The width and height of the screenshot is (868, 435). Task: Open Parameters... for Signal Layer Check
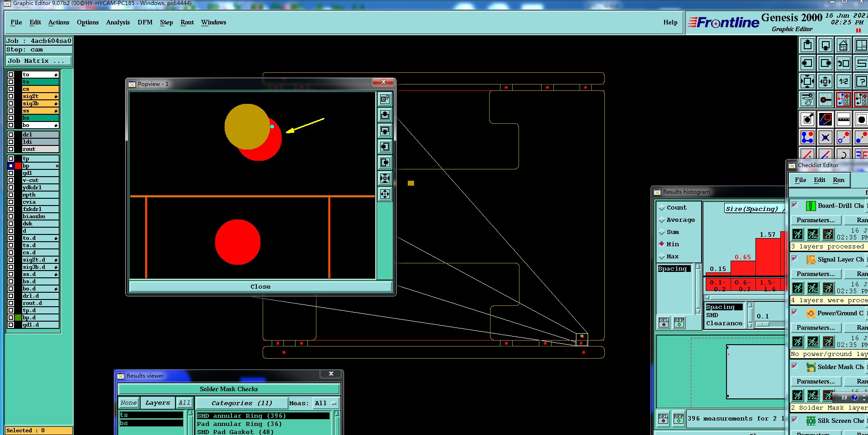click(816, 274)
